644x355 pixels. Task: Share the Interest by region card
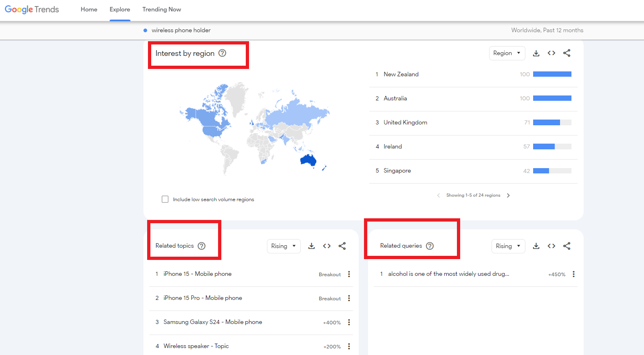click(x=567, y=53)
